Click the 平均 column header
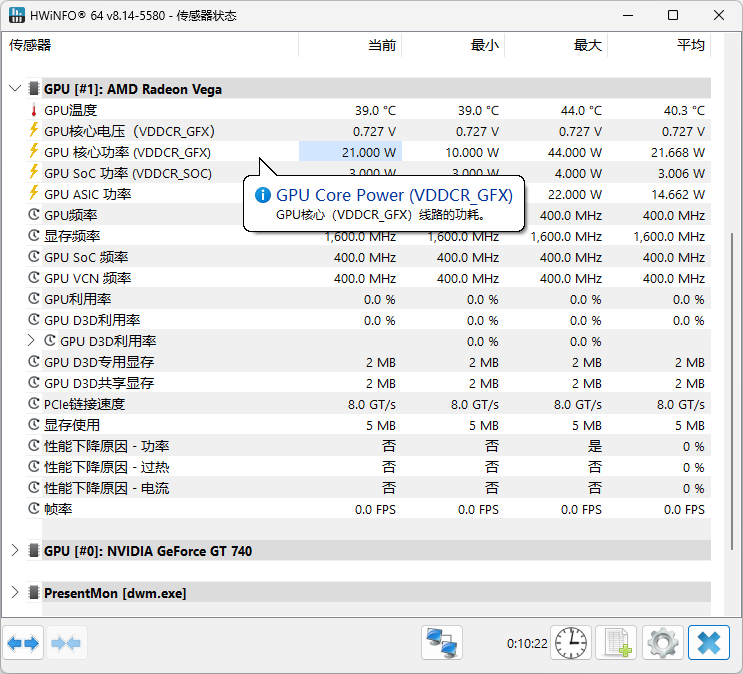Screen dimensions: 743x674 pos(690,46)
